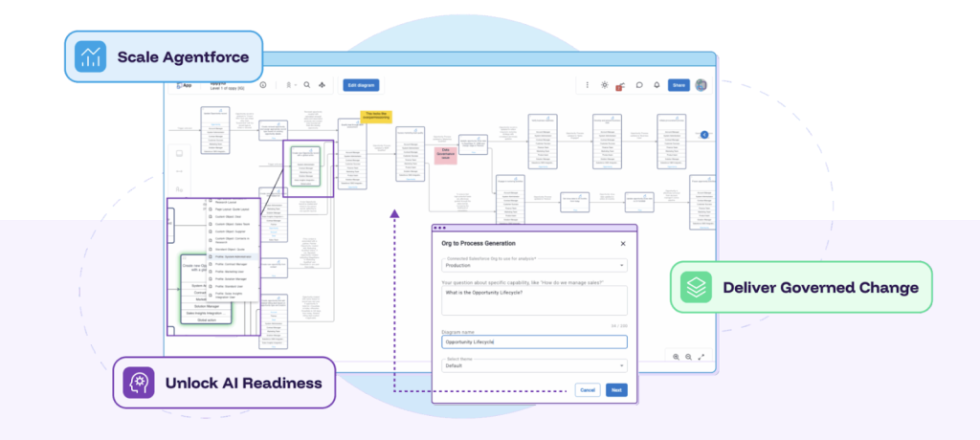Click the Edit diagram button

361,85
